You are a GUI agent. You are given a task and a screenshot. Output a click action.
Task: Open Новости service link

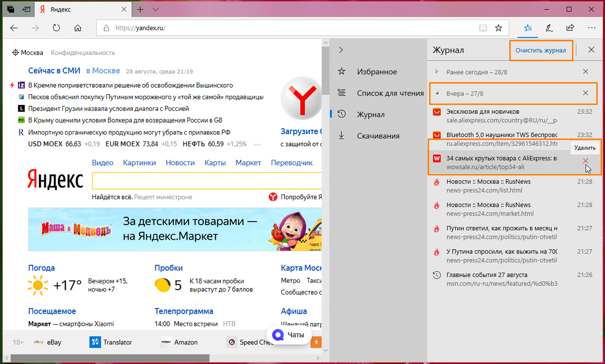tap(180, 162)
